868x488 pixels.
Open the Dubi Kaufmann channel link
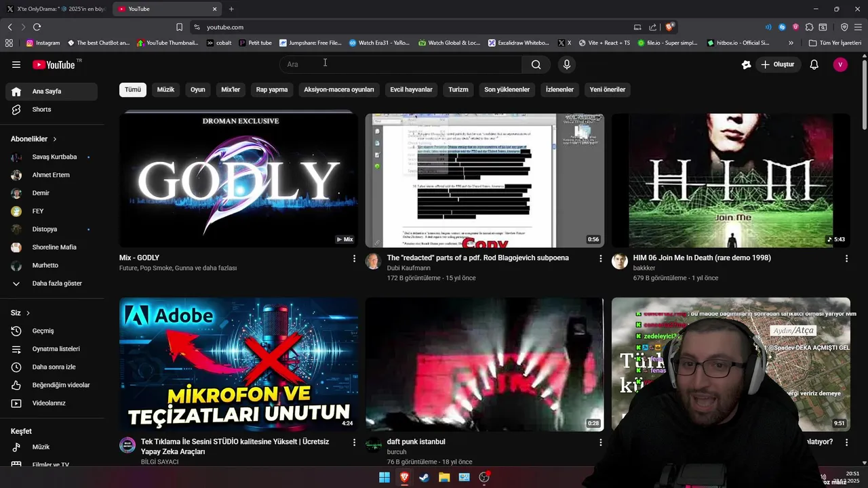[x=408, y=268]
